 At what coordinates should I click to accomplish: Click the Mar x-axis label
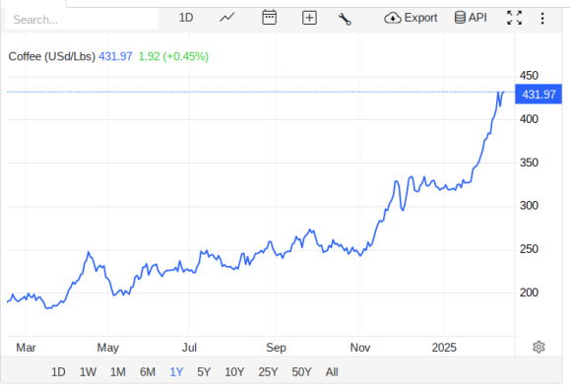click(x=26, y=348)
